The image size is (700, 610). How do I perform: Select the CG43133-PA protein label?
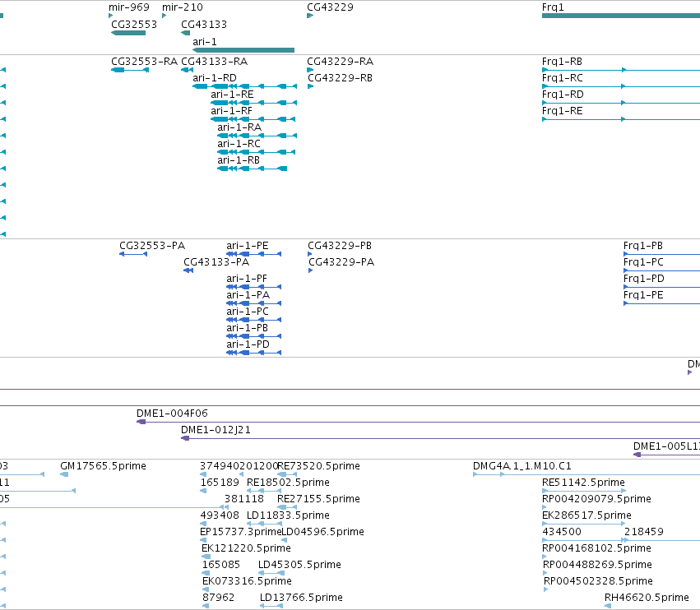click(x=216, y=262)
